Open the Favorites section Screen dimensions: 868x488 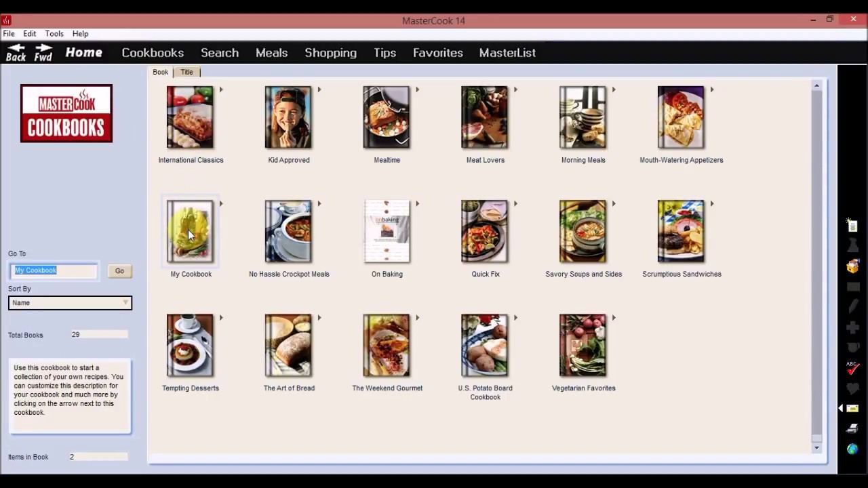(x=438, y=52)
